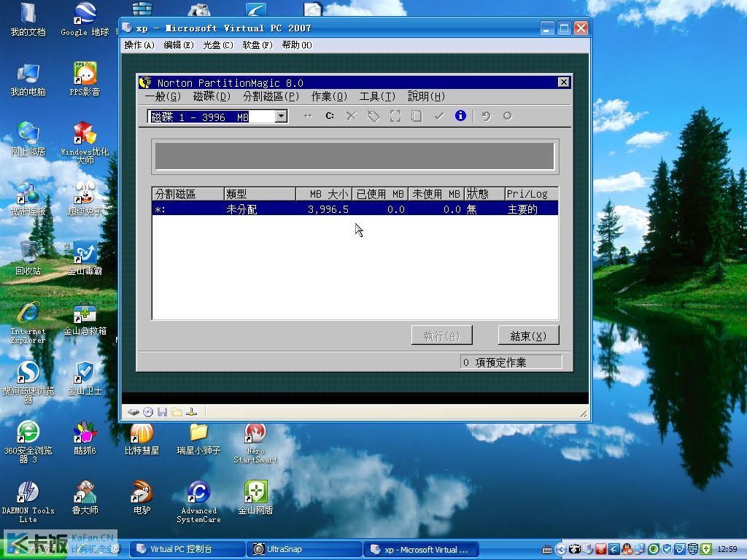Click the QQ penguin icon in system tray
747x560 pixels.
(627, 549)
